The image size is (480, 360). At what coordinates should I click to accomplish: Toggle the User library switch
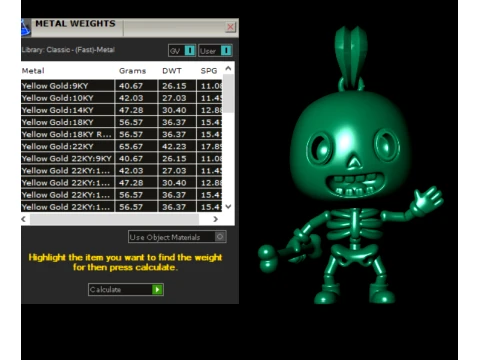click(x=215, y=51)
